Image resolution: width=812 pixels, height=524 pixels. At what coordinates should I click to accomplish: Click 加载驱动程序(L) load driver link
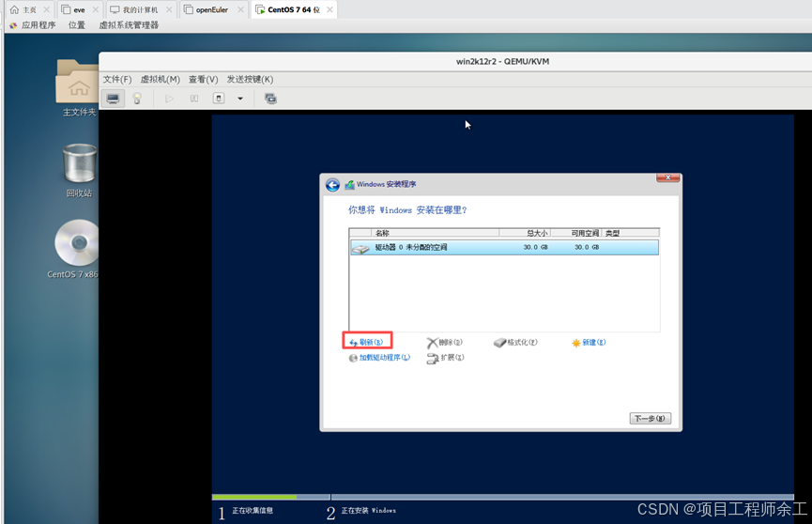pos(379,358)
